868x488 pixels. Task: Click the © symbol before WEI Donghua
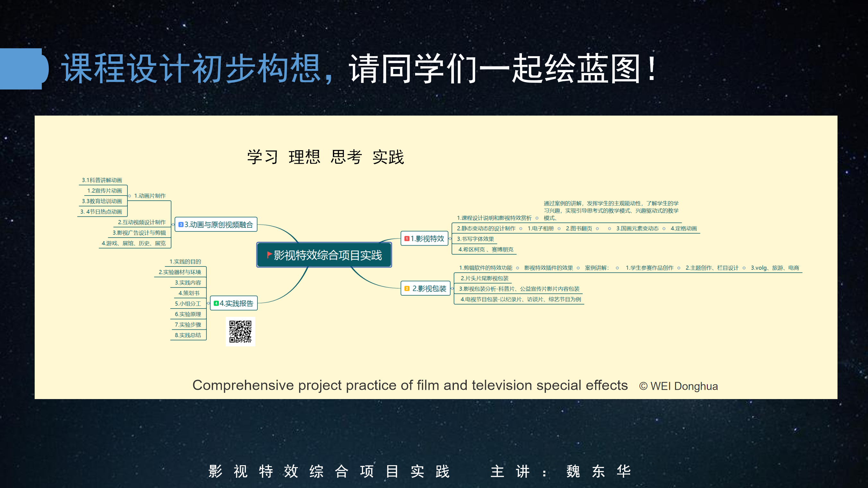pos(643,386)
